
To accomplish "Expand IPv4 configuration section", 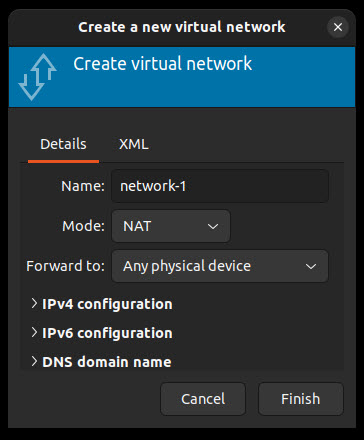I will [102, 304].
